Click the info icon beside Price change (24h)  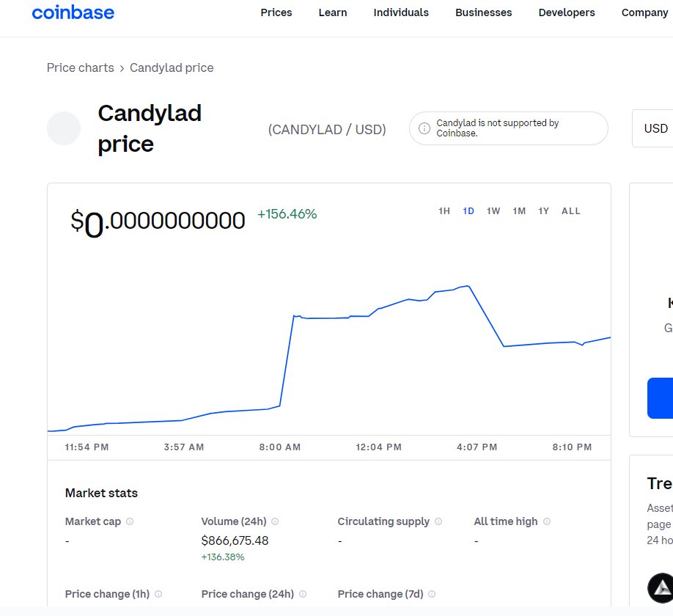point(303,594)
